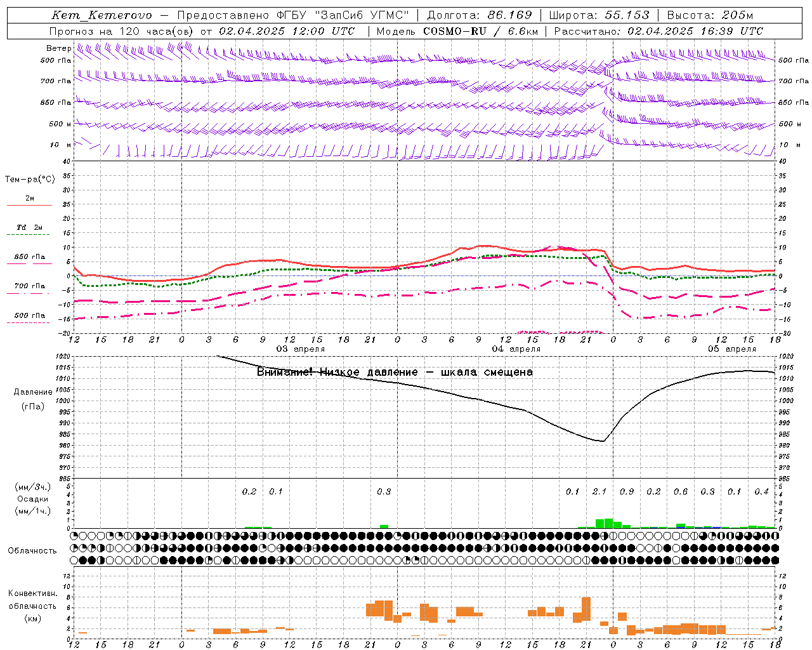The height and width of the screenshot is (650, 812).
Task: Click the 'Облачность' cloudiness label
Action: point(32,551)
